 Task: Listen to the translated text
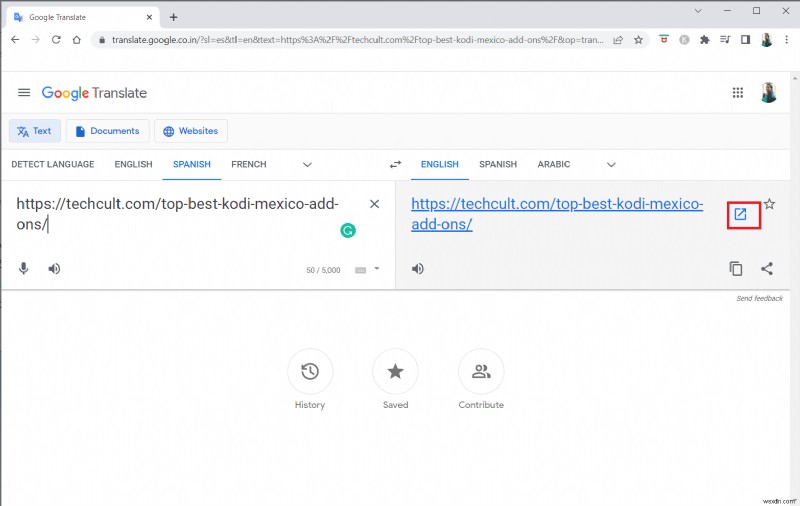[x=417, y=268]
